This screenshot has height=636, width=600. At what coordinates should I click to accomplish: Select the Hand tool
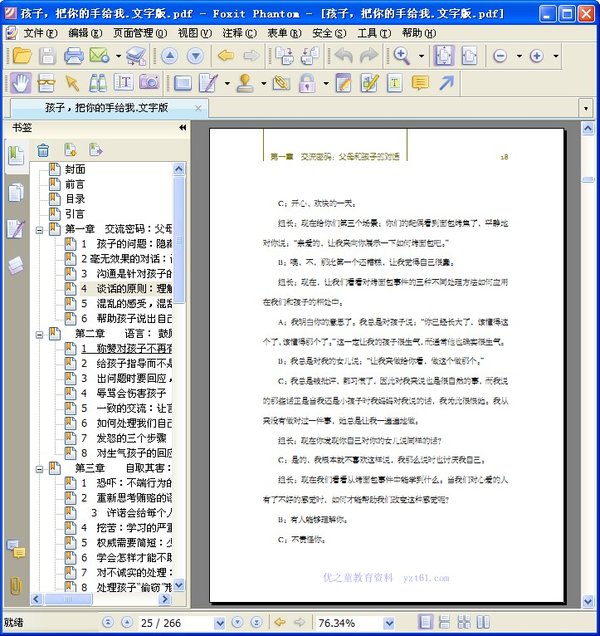coord(20,83)
